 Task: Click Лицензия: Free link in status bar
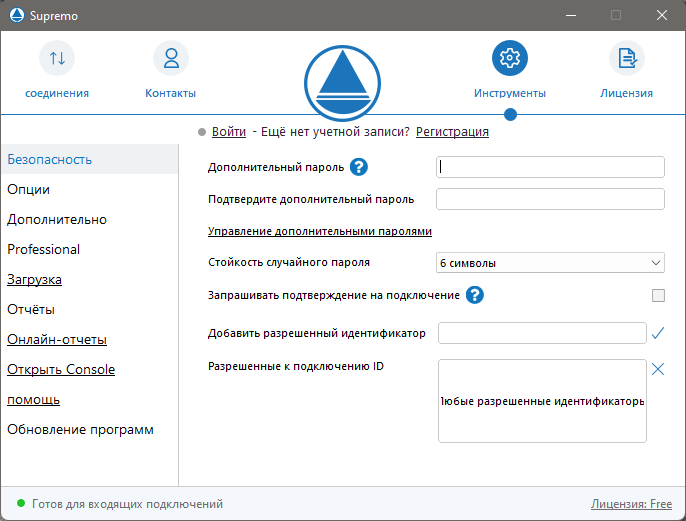click(x=631, y=504)
